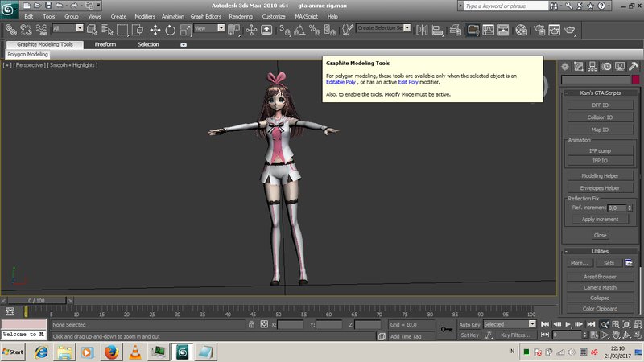Open the Graph Editors menu
The width and height of the screenshot is (644, 362).
click(206, 16)
